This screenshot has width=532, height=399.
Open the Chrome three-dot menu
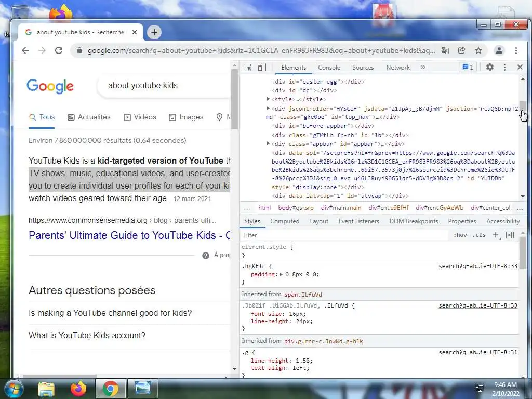click(516, 50)
